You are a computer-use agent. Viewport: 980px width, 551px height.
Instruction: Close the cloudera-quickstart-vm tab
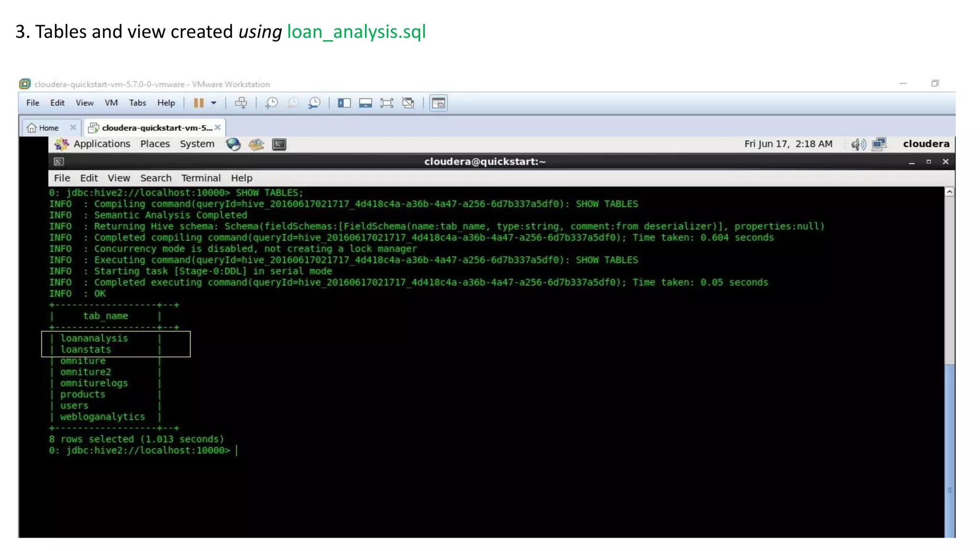pos(218,127)
